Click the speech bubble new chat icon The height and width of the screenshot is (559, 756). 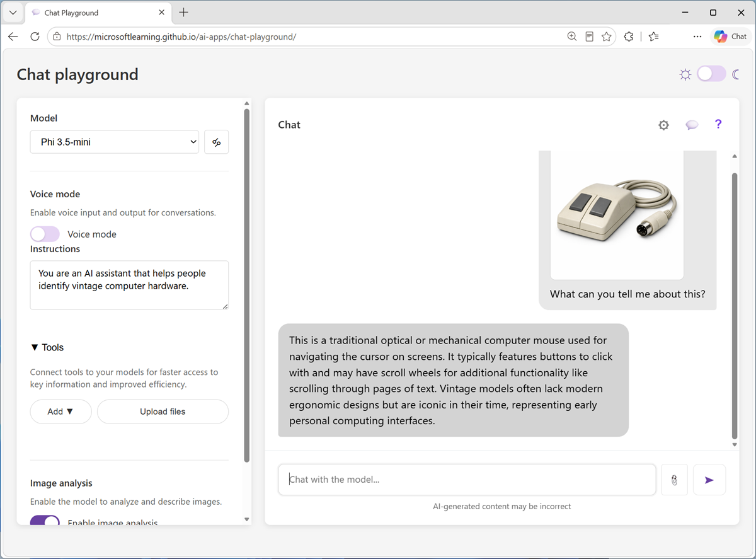(692, 125)
